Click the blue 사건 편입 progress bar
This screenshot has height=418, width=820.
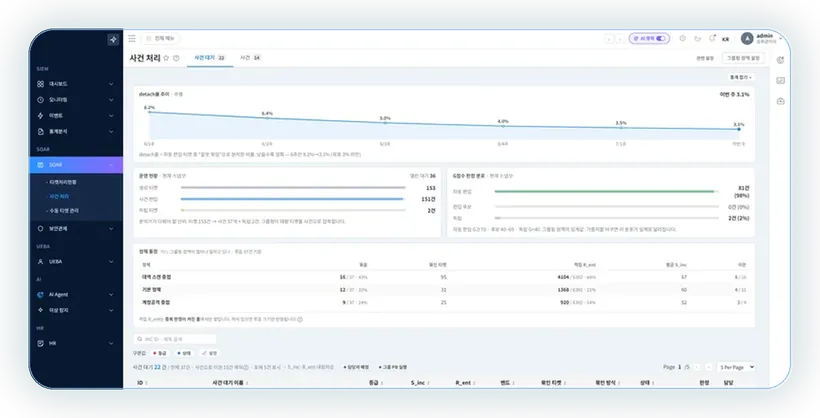click(292, 199)
